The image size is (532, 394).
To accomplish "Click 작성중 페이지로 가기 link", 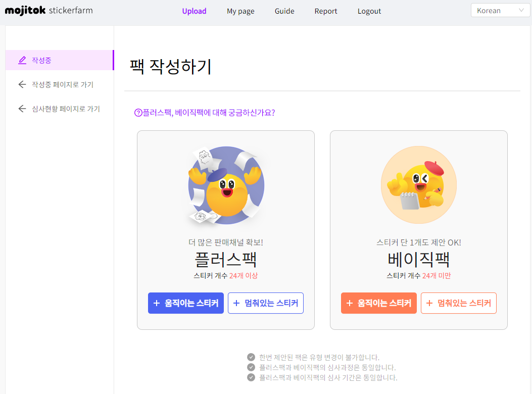I will (x=63, y=84).
